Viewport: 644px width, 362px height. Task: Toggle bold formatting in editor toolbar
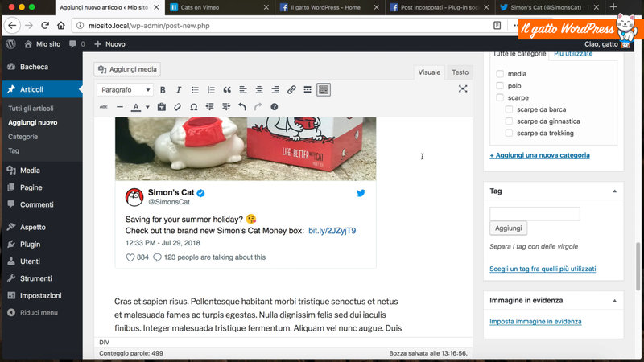tap(163, 90)
